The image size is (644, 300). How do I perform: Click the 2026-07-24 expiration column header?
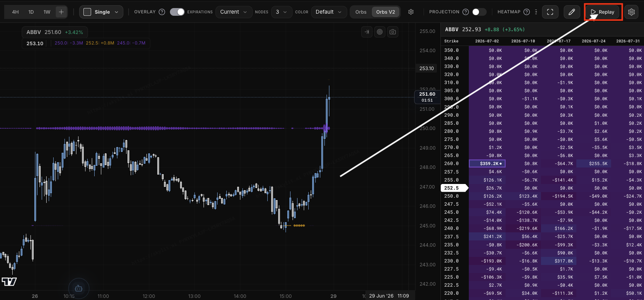[594, 41]
